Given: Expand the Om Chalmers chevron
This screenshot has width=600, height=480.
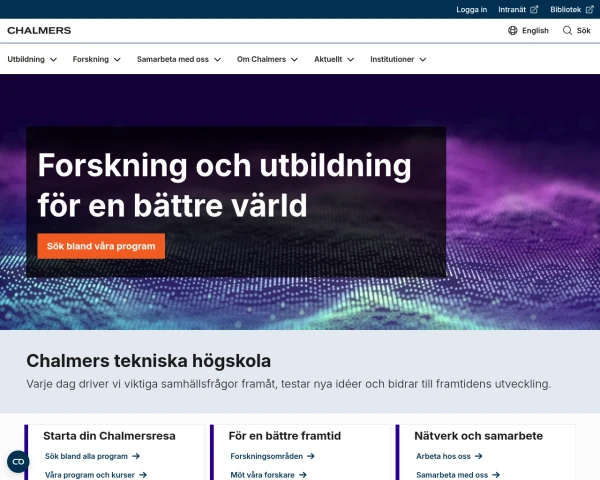Looking at the screenshot, I should 294,60.
